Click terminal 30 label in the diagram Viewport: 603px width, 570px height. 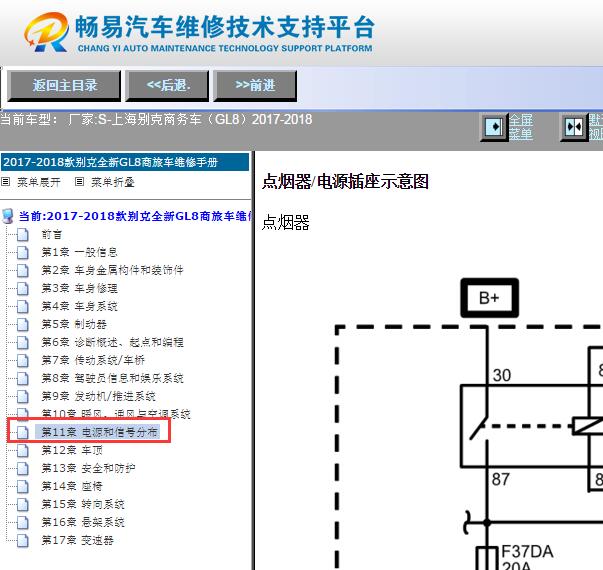[502, 375]
